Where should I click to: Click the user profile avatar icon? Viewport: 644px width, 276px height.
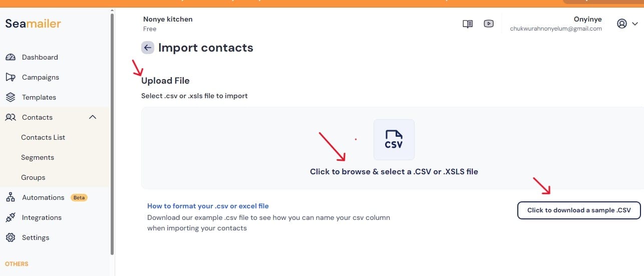pyautogui.click(x=622, y=24)
